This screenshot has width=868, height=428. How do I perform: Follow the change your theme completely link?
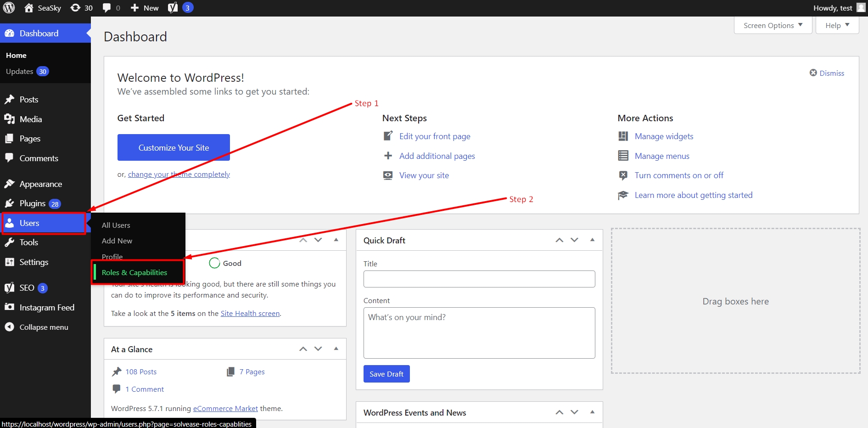coord(179,174)
